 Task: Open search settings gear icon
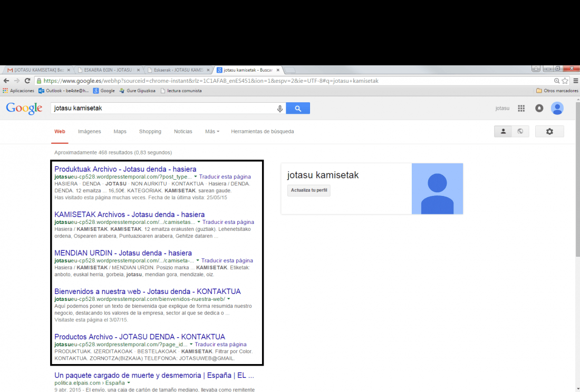click(549, 131)
